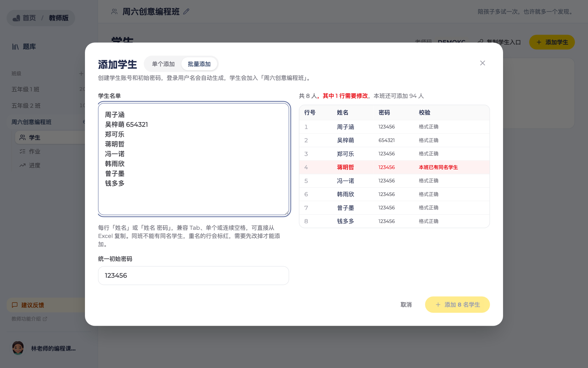
Task: Click the 周子涵 name cell in table
Action: 345,127
